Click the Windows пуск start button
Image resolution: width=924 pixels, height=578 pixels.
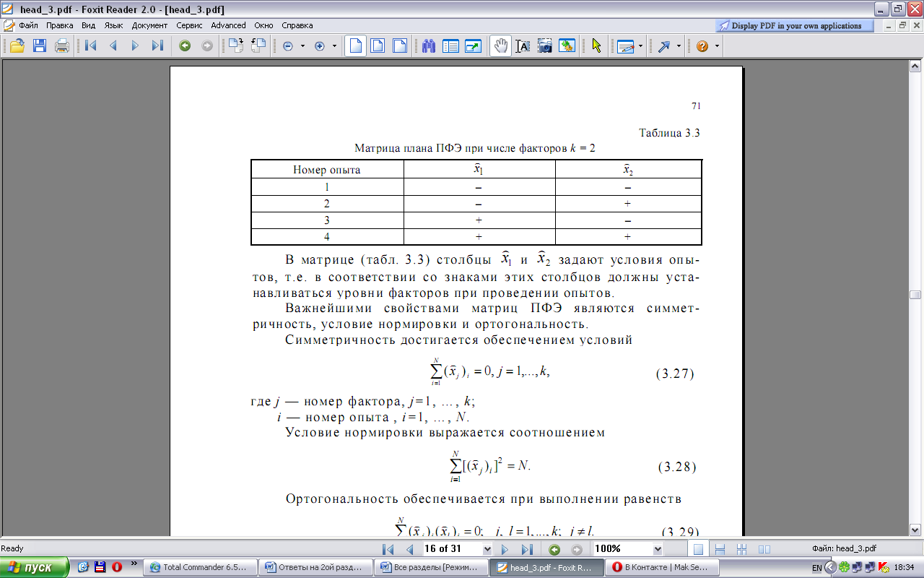coord(35,567)
